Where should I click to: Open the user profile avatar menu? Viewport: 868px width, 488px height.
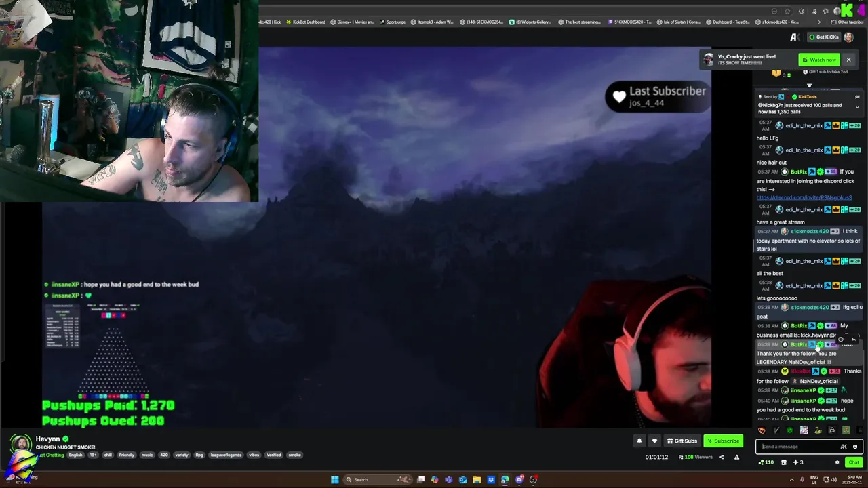848,37
